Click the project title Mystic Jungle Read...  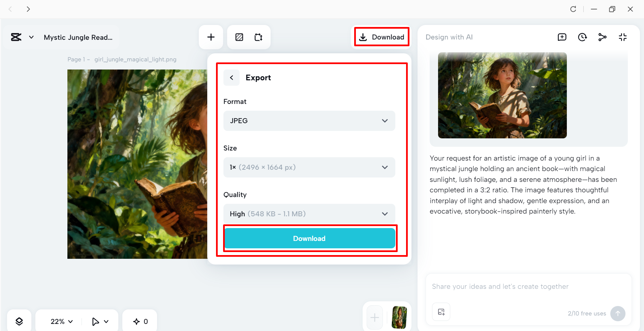pos(78,37)
